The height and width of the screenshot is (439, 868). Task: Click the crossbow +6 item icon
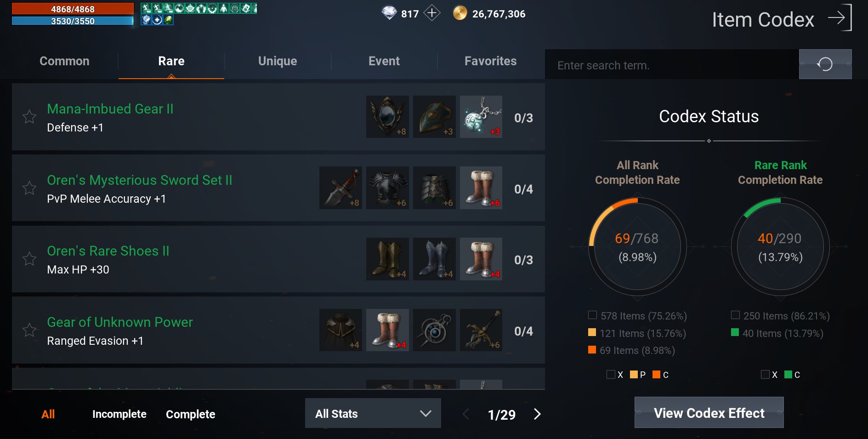tap(481, 330)
